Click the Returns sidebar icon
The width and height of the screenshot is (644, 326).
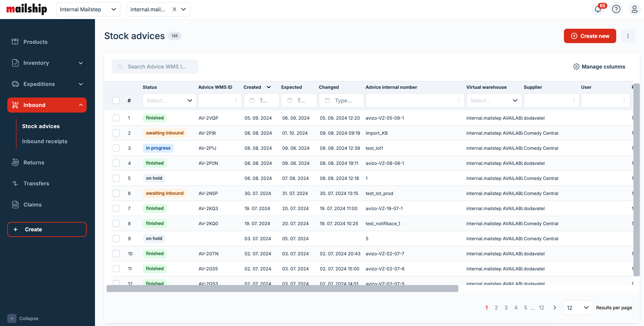(x=15, y=163)
